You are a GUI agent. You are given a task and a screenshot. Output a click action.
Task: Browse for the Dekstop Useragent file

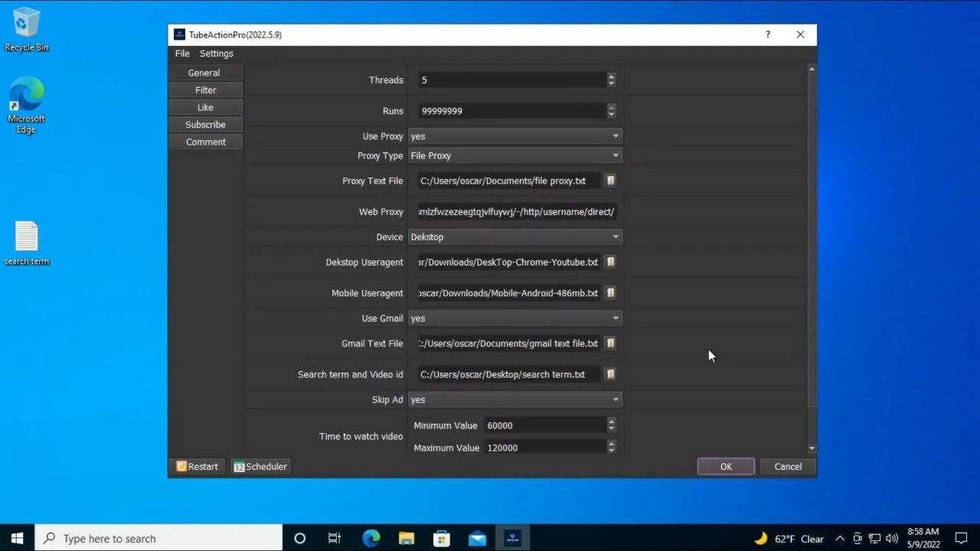(x=610, y=262)
